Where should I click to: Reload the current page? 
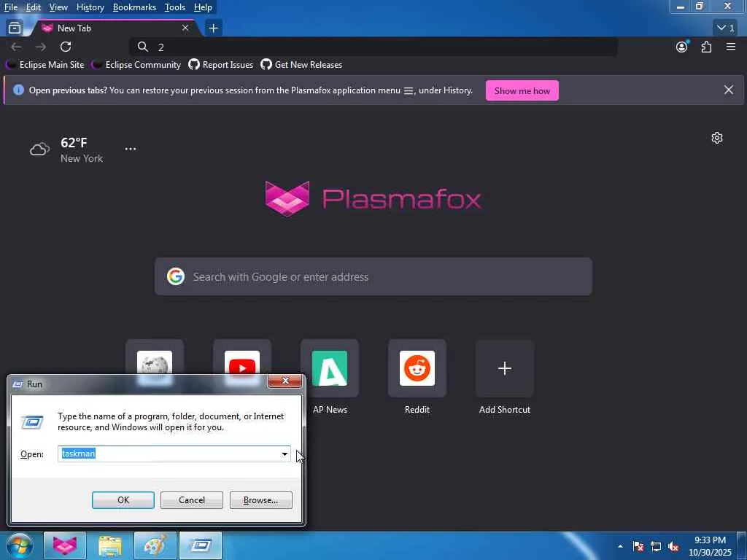click(x=66, y=47)
